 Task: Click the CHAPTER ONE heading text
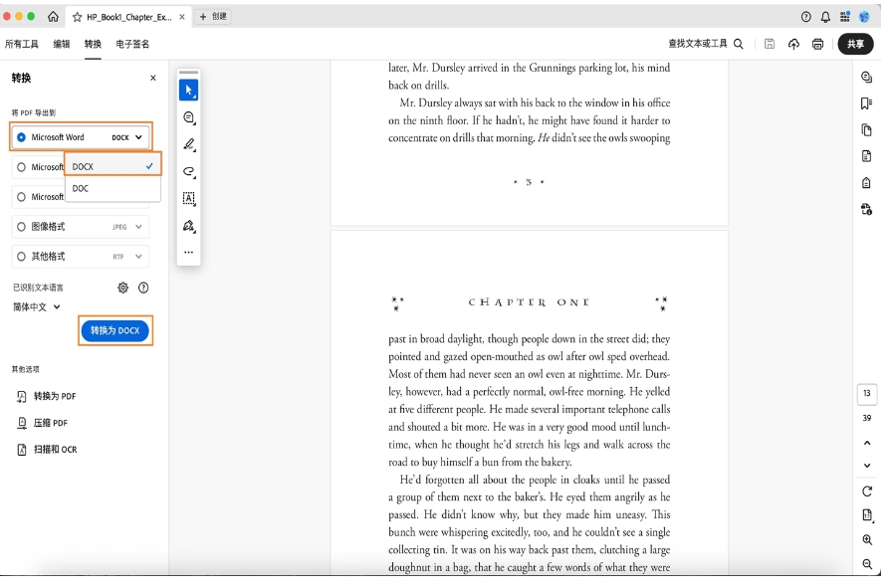pyautogui.click(x=529, y=302)
